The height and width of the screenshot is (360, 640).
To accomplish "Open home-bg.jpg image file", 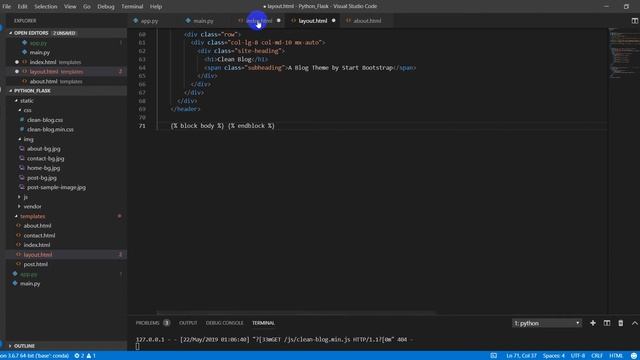I will [43, 168].
